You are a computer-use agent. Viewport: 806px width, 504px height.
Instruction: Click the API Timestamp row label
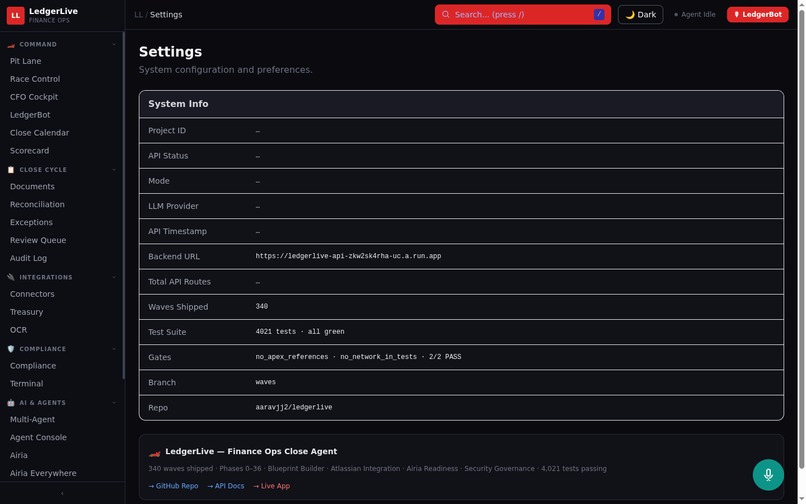coord(177,231)
